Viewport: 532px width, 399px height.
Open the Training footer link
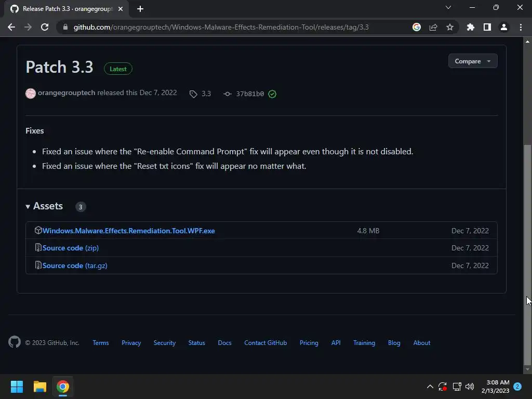(364, 343)
